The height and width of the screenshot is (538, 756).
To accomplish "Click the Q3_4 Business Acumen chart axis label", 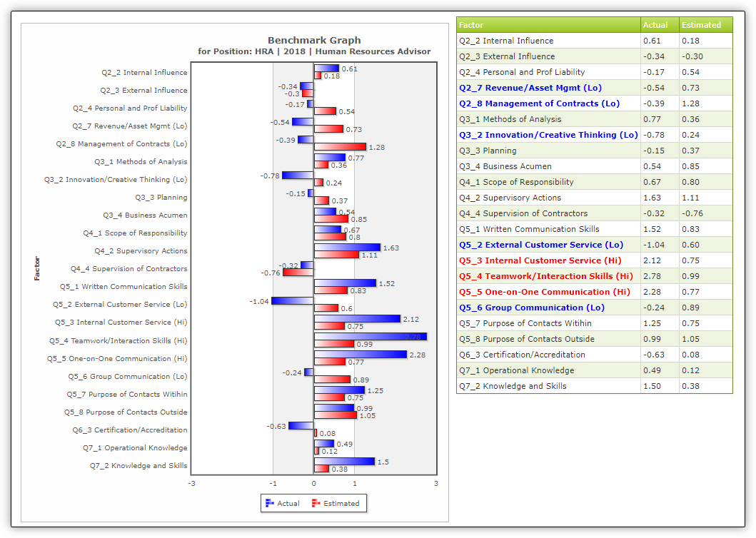I will coord(145,215).
